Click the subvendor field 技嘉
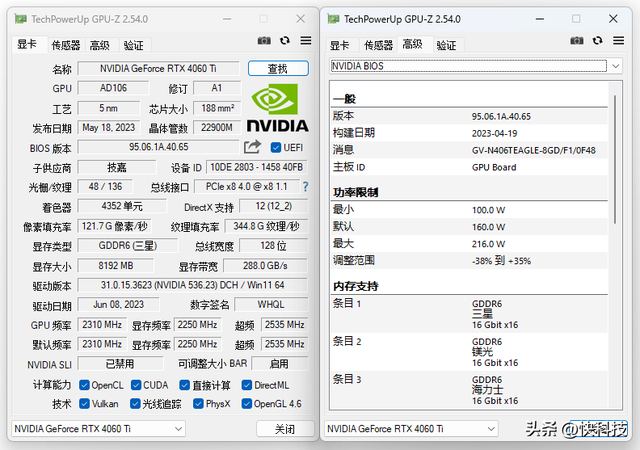 pos(117,167)
